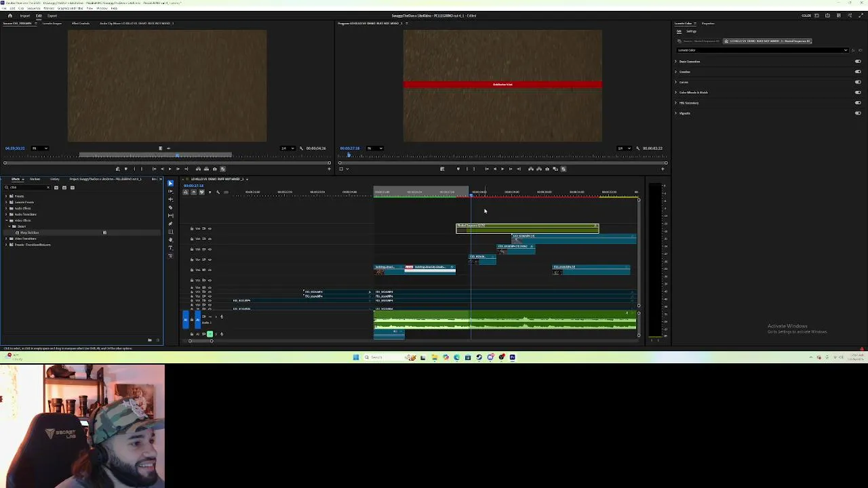Open Program monitor playback resolution dropdown
This screenshot has height=488, width=868.
pos(625,148)
